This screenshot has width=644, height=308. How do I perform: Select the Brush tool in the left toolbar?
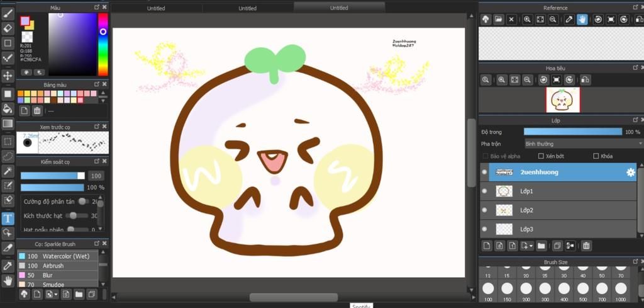(8, 14)
